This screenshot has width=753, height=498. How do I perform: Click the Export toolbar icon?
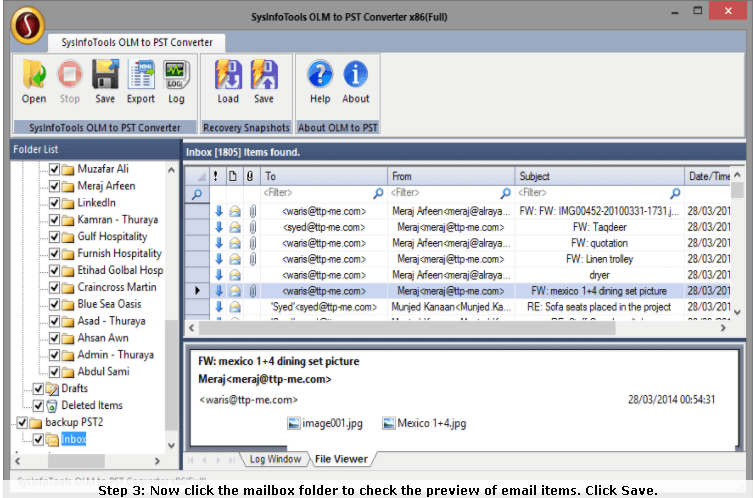141,74
